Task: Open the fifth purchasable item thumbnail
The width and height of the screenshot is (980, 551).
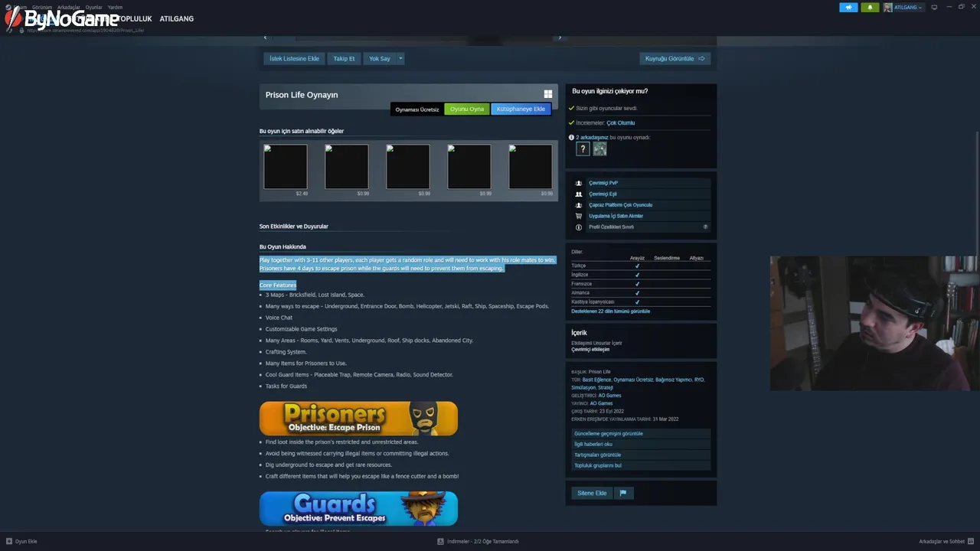Action: click(531, 167)
